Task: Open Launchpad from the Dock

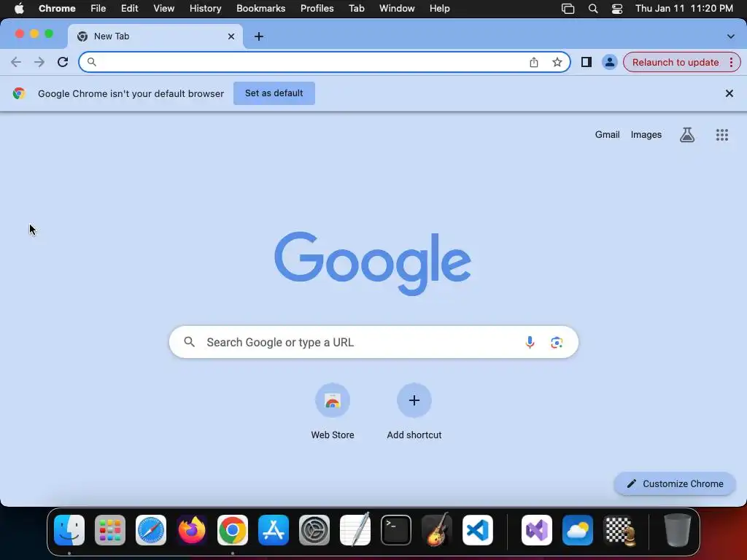Action: click(x=110, y=530)
